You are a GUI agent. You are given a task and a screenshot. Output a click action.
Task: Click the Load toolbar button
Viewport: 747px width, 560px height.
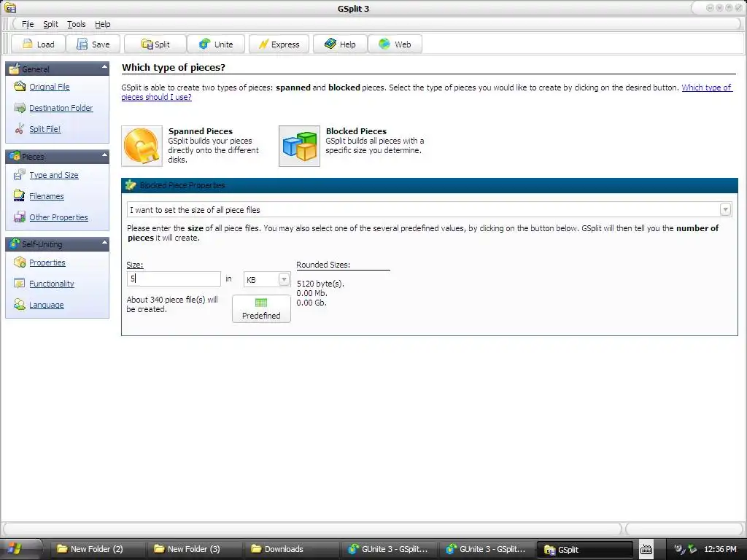[38, 44]
